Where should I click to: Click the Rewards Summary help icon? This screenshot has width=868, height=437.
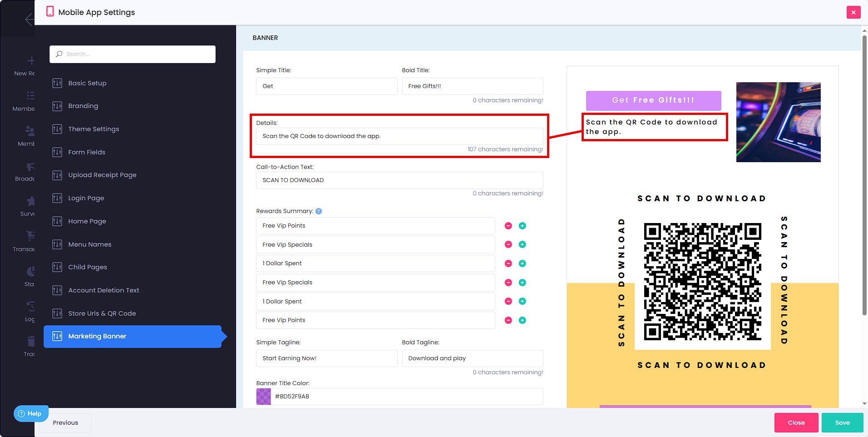point(319,211)
